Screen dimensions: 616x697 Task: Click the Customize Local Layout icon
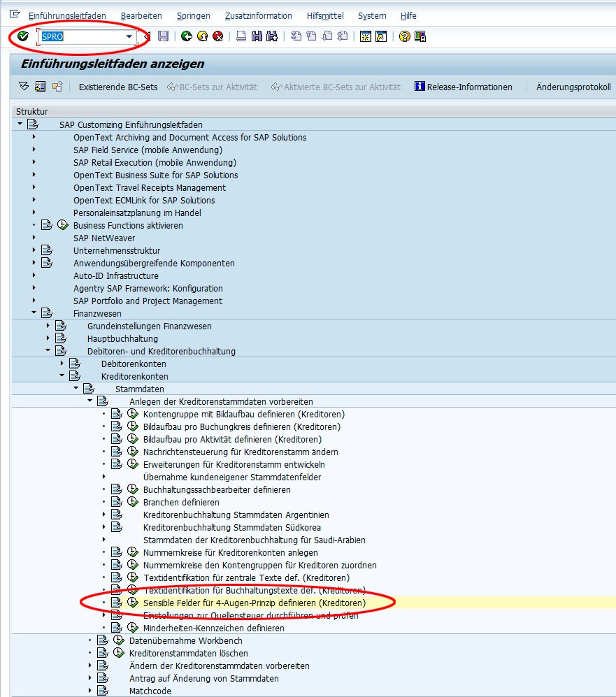(420, 36)
